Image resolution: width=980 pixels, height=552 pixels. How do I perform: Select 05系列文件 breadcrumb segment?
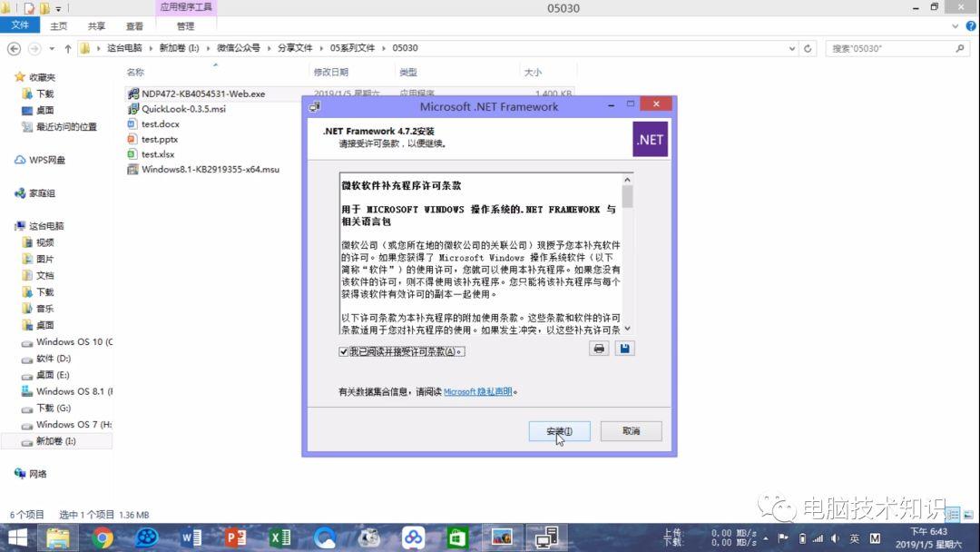point(352,48)
